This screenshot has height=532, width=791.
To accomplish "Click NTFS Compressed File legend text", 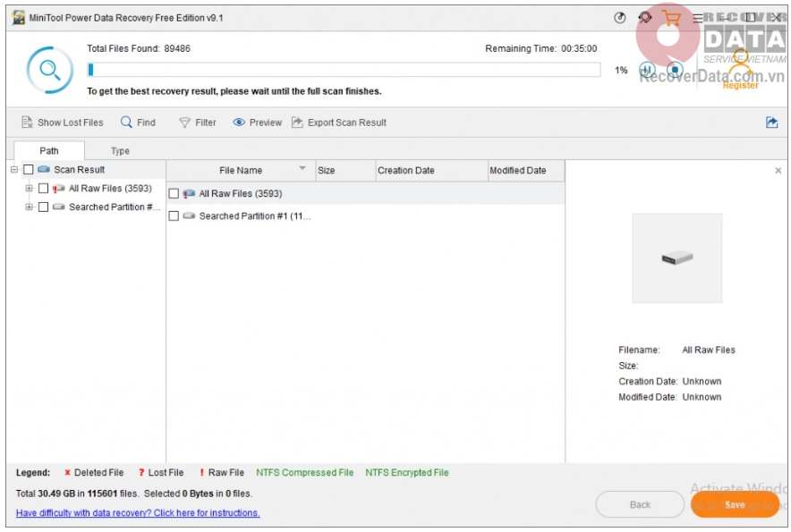I will [x=305, y=472].
